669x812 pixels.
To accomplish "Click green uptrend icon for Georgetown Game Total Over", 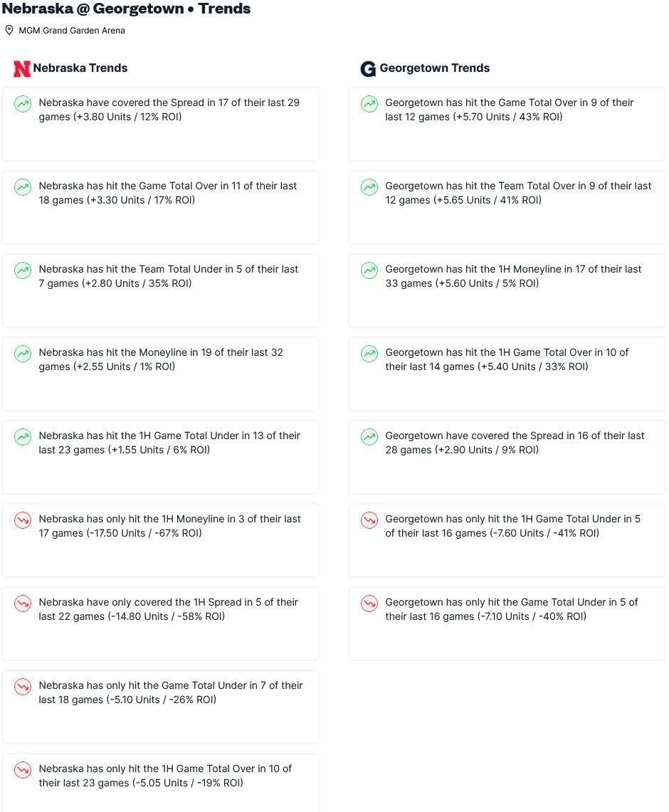I will point(369,104).
